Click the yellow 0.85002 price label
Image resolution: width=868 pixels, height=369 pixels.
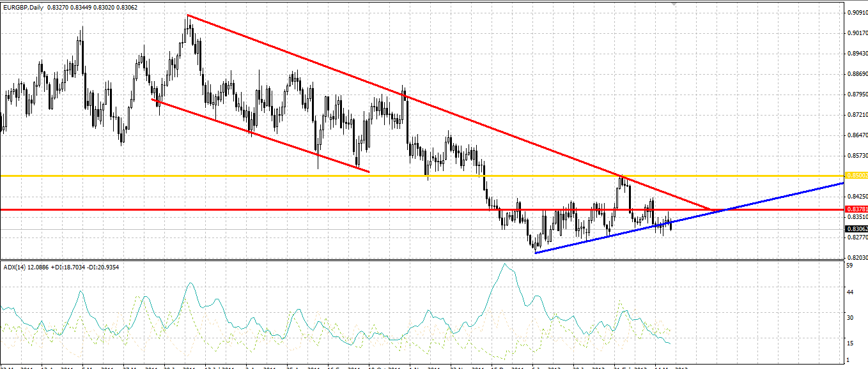pos(856,175)
